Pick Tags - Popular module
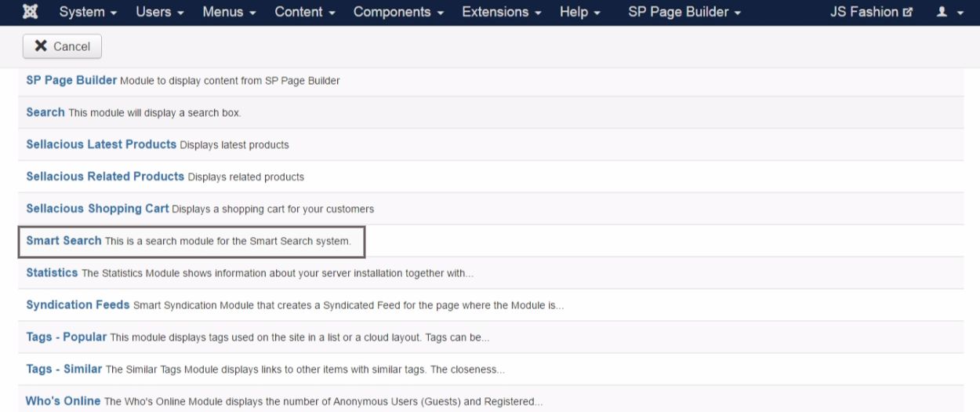This screenshot has height=412, width=980. (x=66, y=337)
